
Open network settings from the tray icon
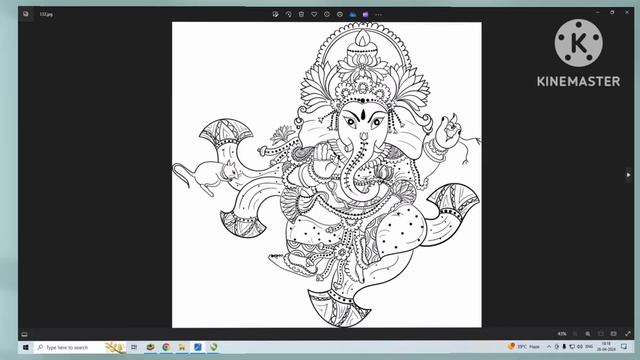572,347
